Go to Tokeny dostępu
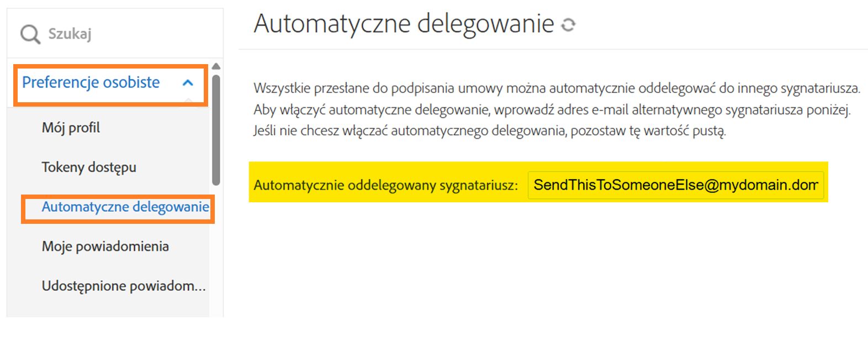The height and width of the screenshot is (341, 868). pos(89,167)
